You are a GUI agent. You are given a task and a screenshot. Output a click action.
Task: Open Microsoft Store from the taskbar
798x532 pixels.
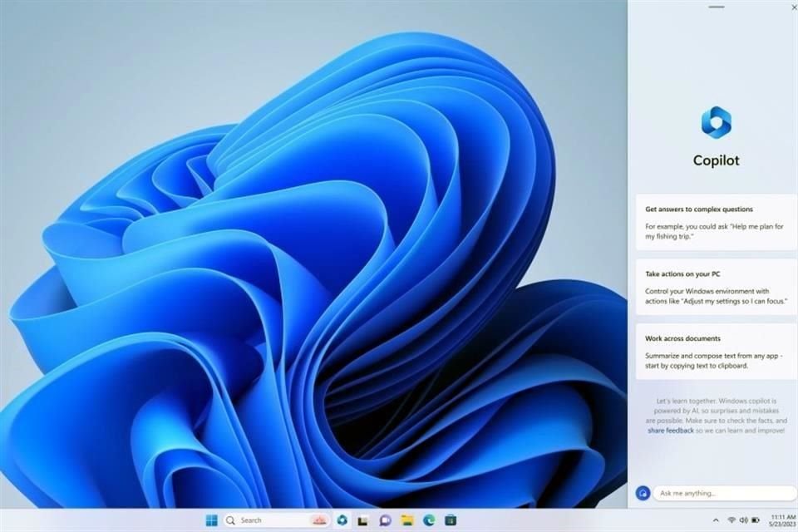(451, 520)
